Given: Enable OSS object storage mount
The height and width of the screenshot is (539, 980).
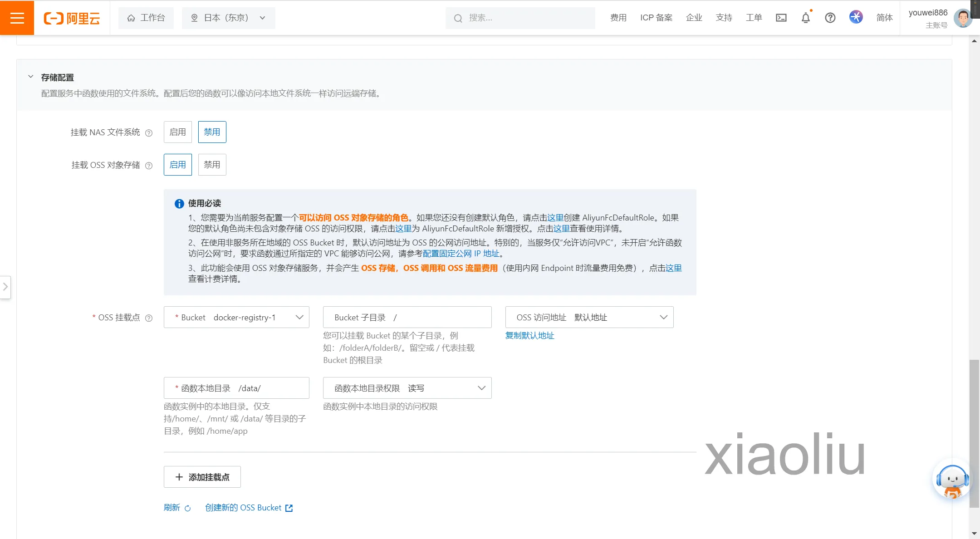Looking at the screenshot, I should (177, 165).
